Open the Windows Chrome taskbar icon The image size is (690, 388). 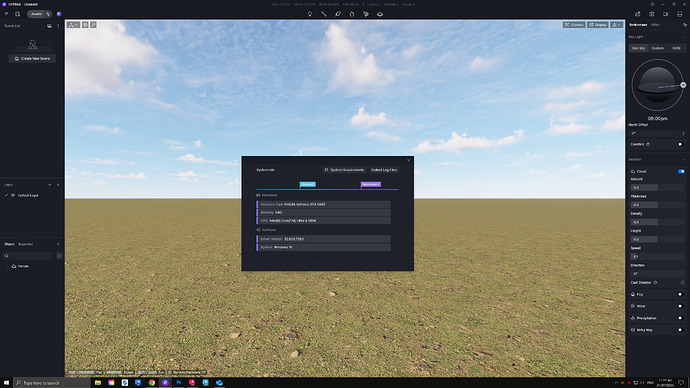pos(152,383)
